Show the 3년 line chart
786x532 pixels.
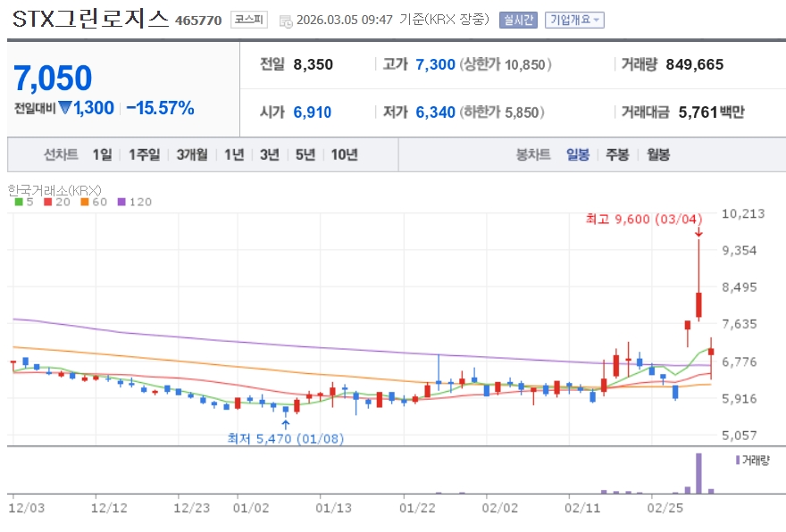(x=269, y=154)
